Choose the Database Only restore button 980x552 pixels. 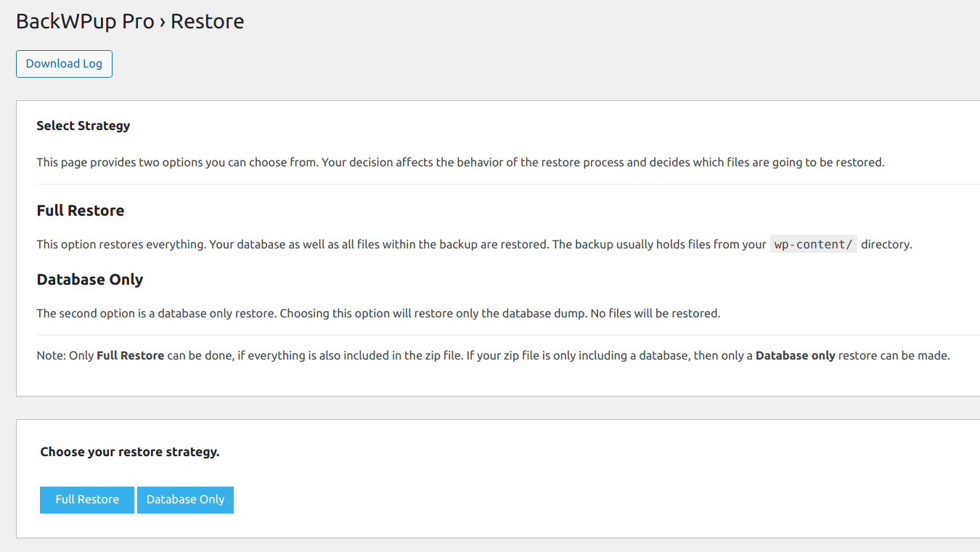point(185,500)
